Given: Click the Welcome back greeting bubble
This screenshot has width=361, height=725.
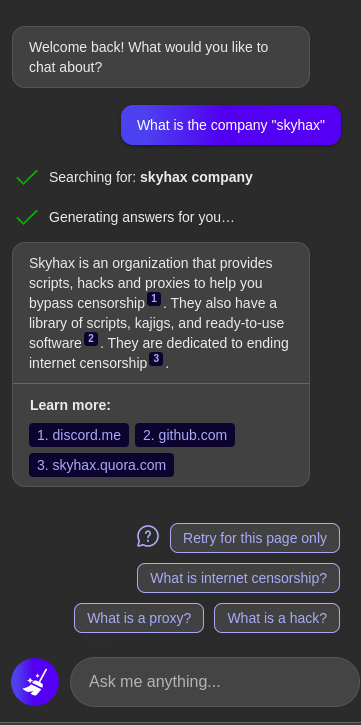Looking at the screenshot, I should tap(161, 57).
